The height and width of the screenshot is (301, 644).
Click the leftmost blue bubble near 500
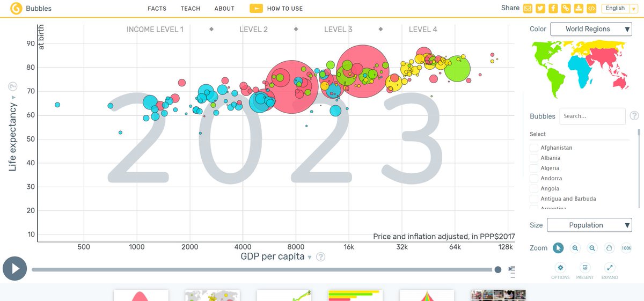coord(57,105)
